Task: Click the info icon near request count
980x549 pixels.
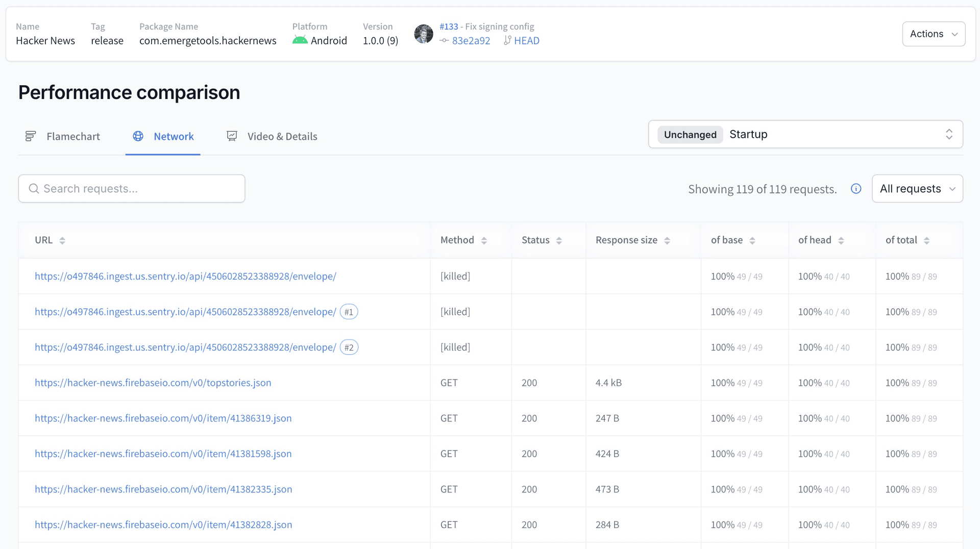Action: pos(856,188)
